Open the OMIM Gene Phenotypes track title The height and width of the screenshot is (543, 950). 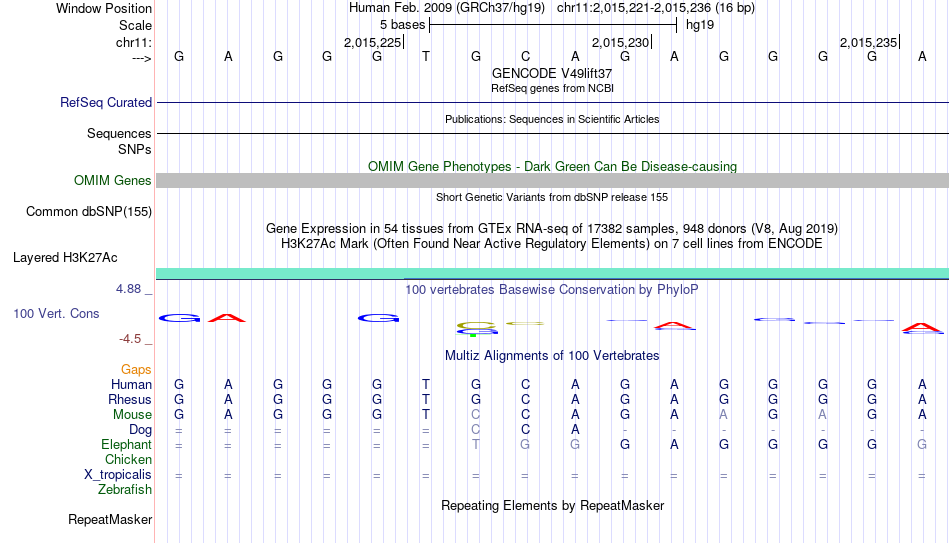pyautogui.click(x=552, y=167)
